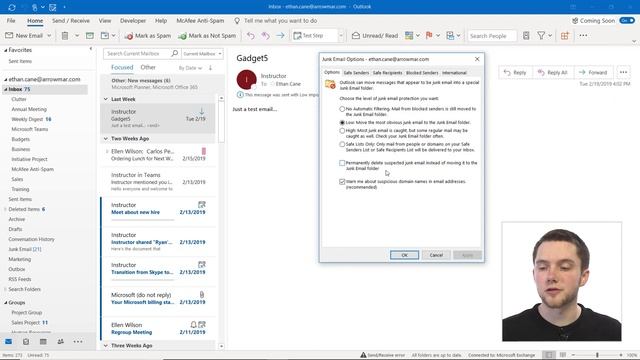The height and width of the screenshot is (360, 640).
Task: Click the reading pane more actions ellipsis
Action: click(x=623, y=72)
